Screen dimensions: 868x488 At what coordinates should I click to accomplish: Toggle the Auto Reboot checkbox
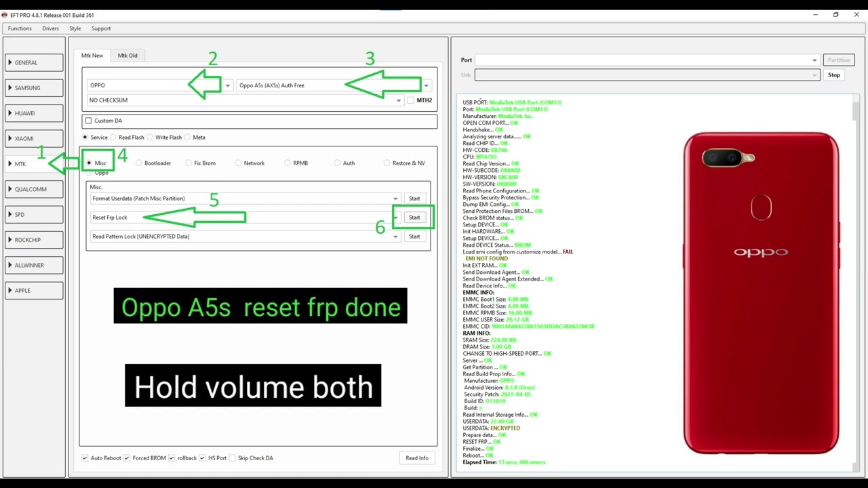pos(85,458)
